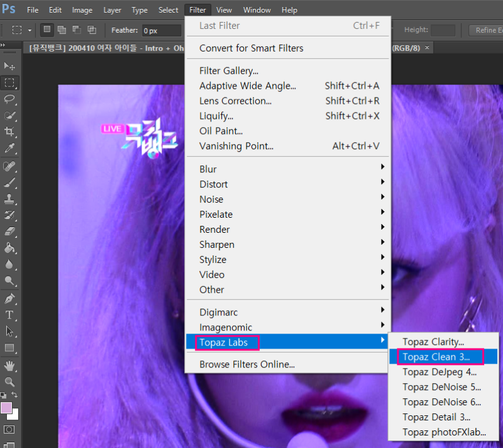This screenshot has height=448, width=503.
Task: Open the foreground color picker
Action: point(6,408)
